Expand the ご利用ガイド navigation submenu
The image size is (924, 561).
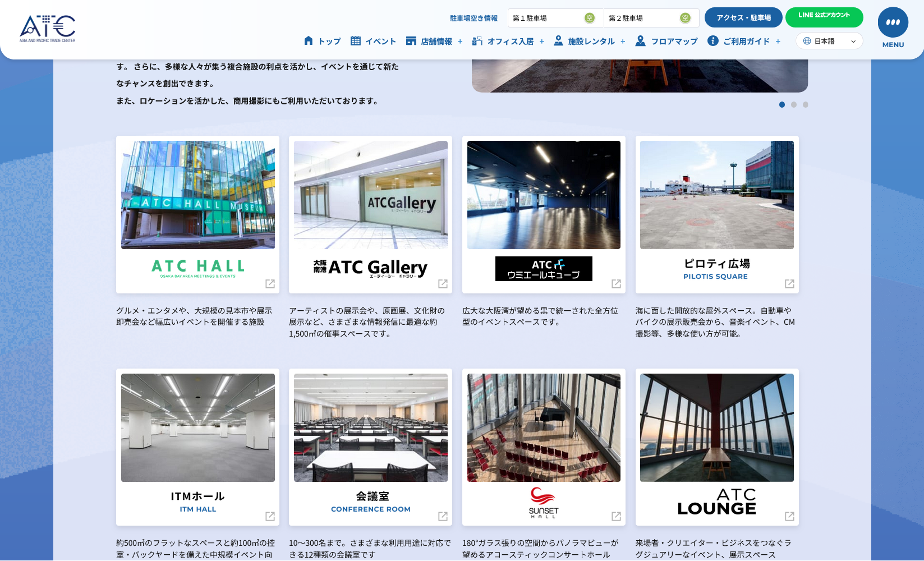[x=778, y=41]
